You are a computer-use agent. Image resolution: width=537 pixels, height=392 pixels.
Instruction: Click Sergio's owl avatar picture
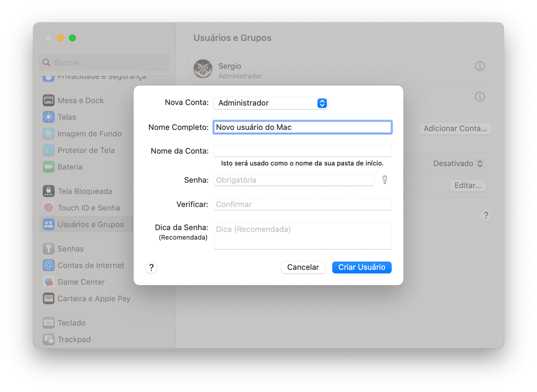pos(203,69)
